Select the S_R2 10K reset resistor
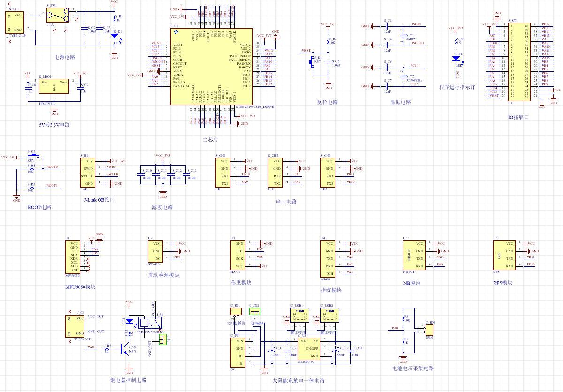 pyautogui.click(x=328, y=41)
